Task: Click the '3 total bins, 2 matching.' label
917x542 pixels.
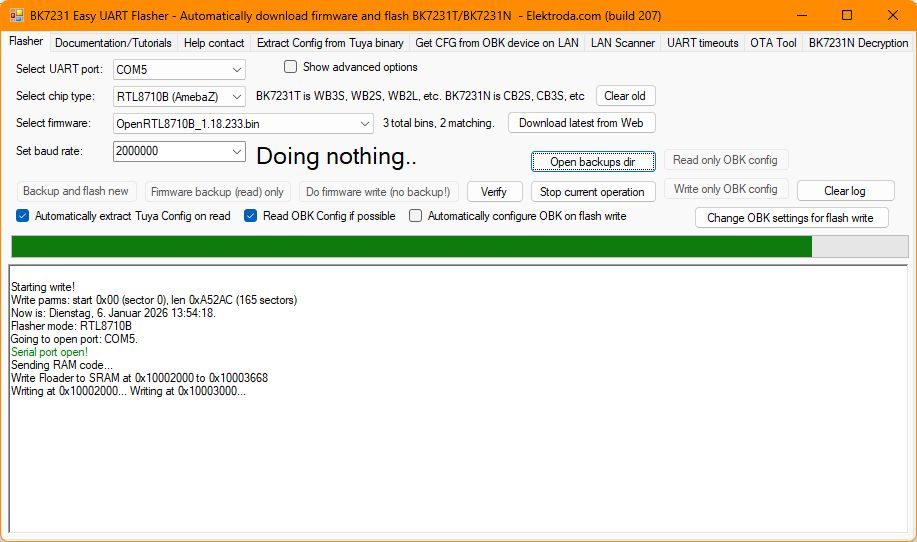Action: tap(438, 123)
